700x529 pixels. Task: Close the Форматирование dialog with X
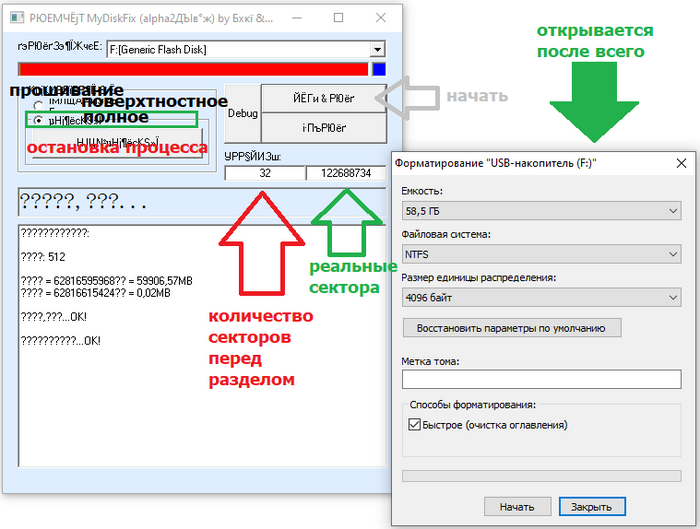point(681,163)
